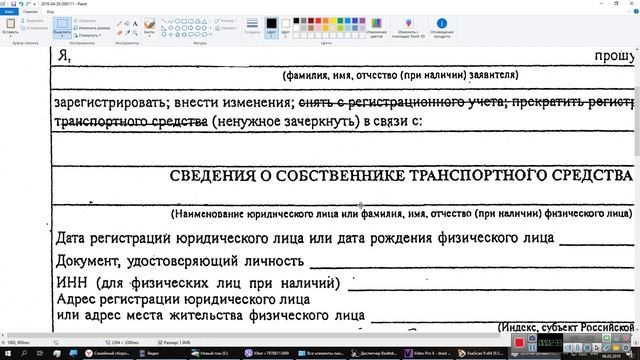
Task: Expand the Rotate dropdown
Action: click(88, 36)
